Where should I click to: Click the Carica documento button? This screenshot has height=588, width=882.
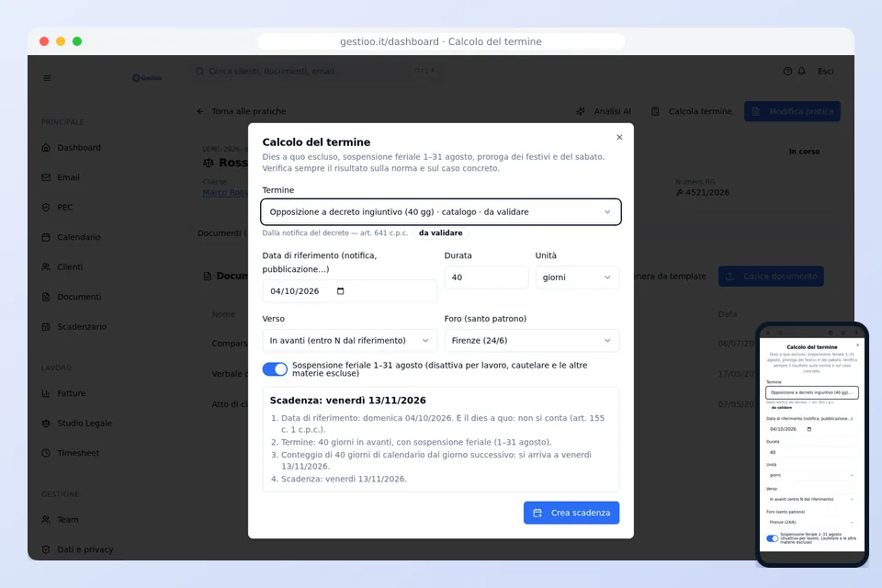pyautogui.click(x=771, y=277)
